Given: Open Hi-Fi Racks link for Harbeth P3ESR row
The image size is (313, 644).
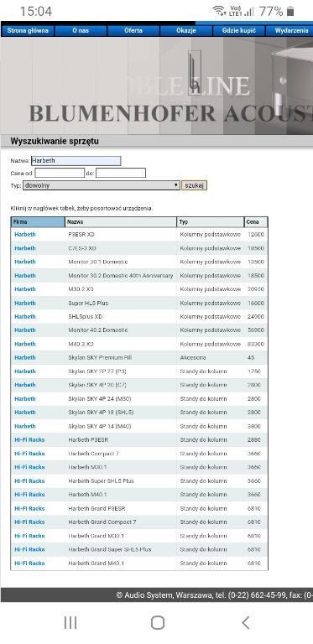Looking at the screenshot, I should pyautogui.click(x=29, y=440).
